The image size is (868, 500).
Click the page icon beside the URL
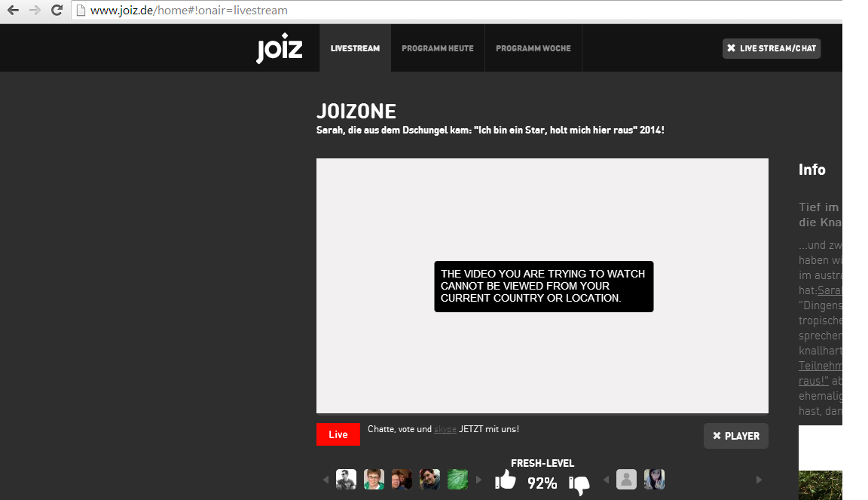point(81,10)
